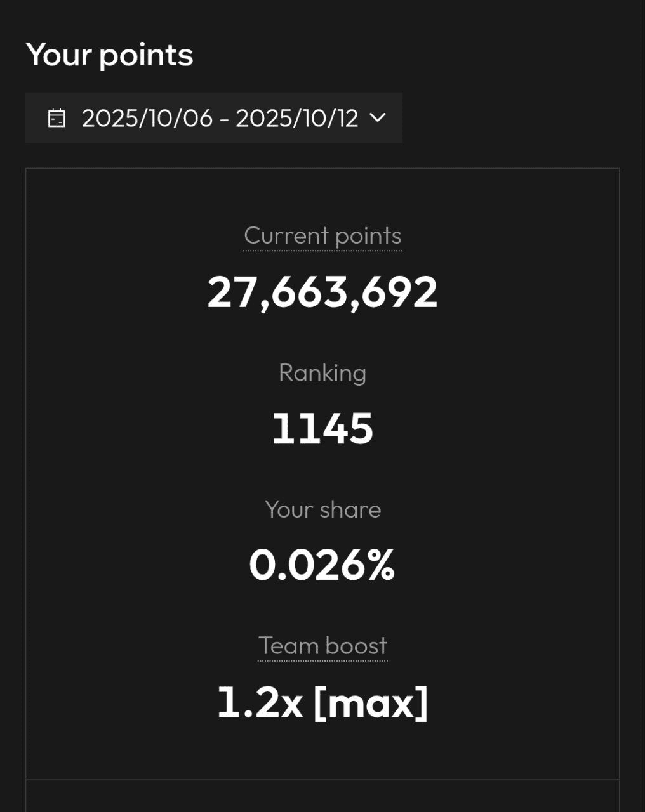Click the word "points" in the heading

[146, 56]
